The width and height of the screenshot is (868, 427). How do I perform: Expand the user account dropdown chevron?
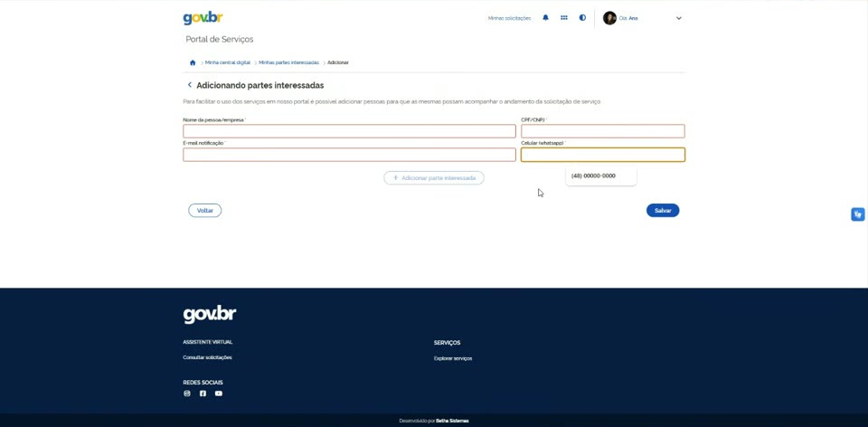[679, 18]
